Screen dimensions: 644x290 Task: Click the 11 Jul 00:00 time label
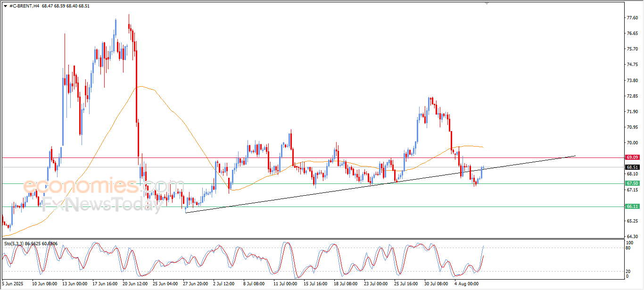click(285, 284)
